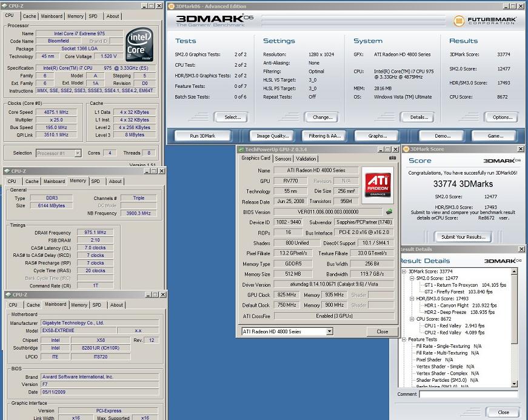This screenshot has width=528, height=420.
Task: Click the Result Details scrollbar up arrow
Action: (514, 272)
